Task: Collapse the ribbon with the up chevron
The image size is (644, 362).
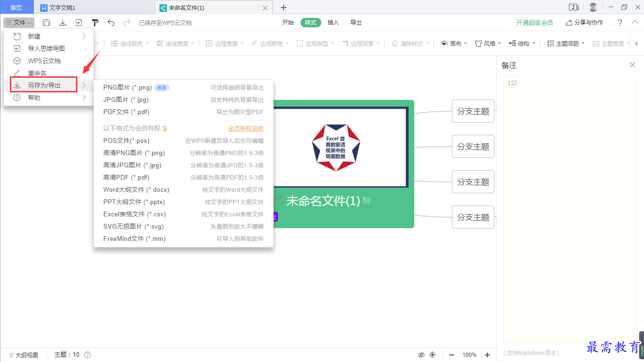Action: point(635,22)
